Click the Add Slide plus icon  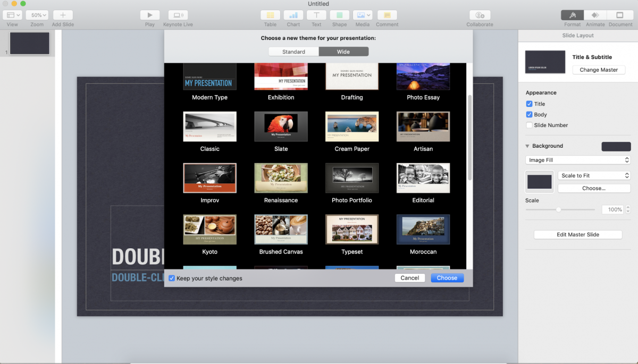point(63,15)
